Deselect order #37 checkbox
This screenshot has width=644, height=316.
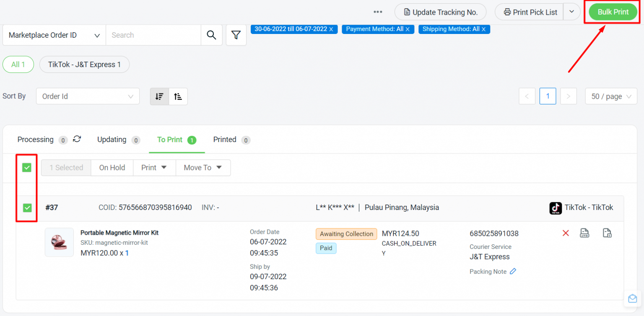(x=27, y=207)
